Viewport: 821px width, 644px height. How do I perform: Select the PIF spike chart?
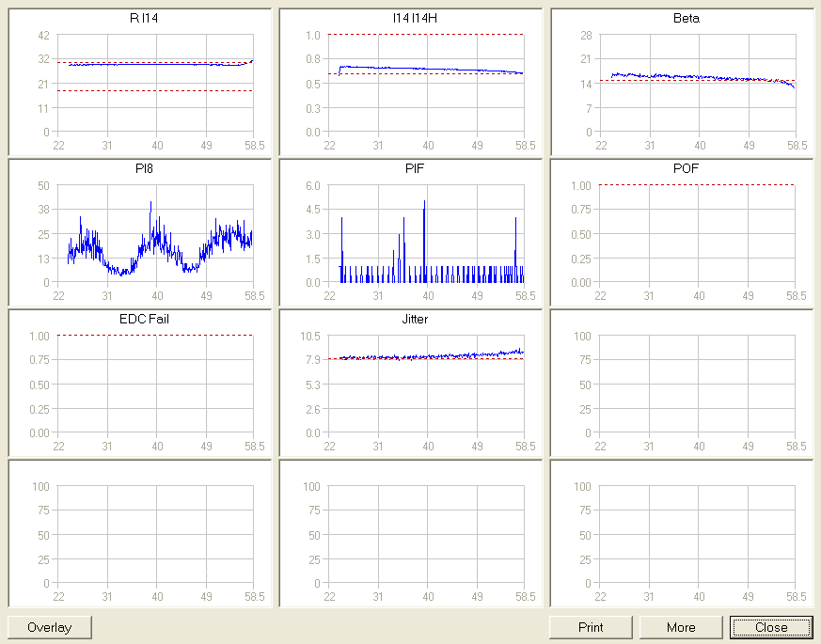(x=426, y=233)
